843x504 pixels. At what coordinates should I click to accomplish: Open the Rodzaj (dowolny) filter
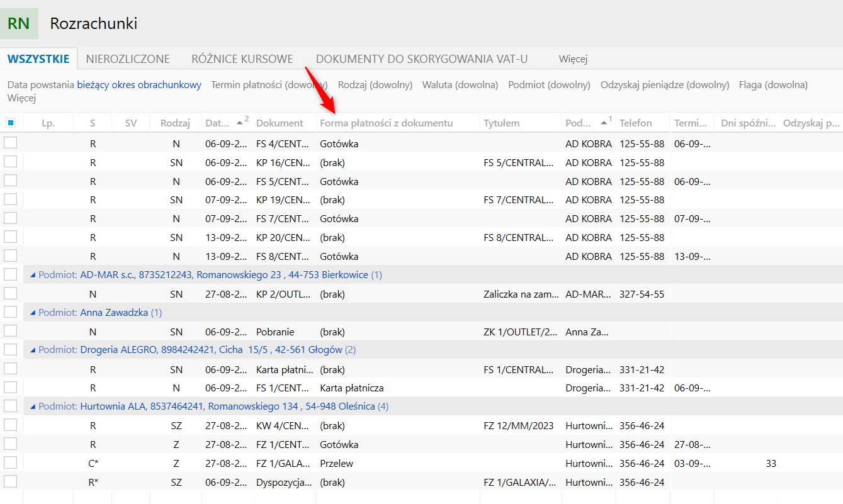(375, 85)
